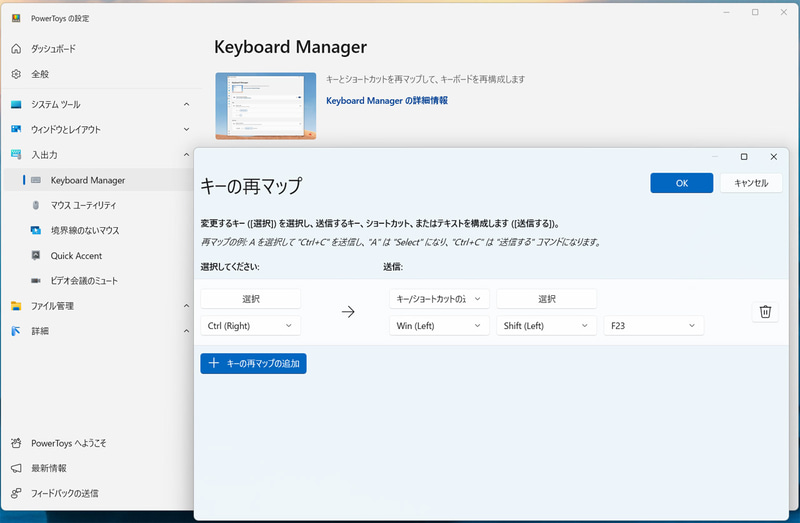Click 選択 button under 選択してください
Viewport: 800px width, 523px height.
pyautogui.click(x=251, y=298)
